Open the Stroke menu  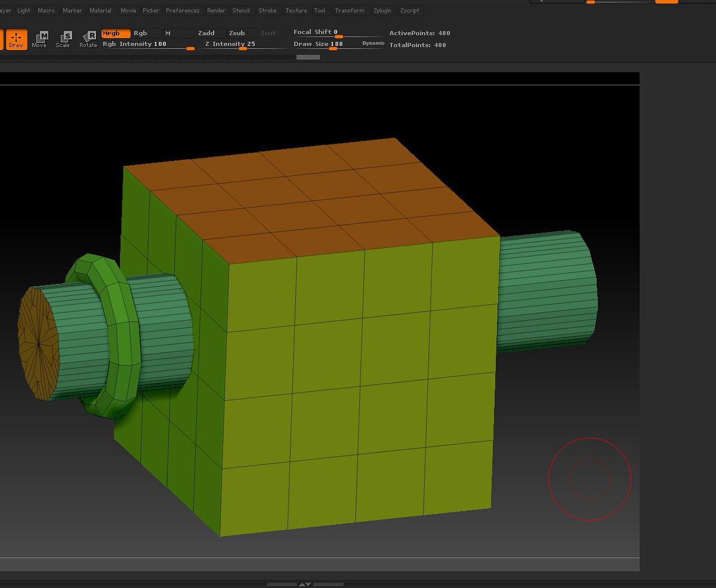click(267, 11)
